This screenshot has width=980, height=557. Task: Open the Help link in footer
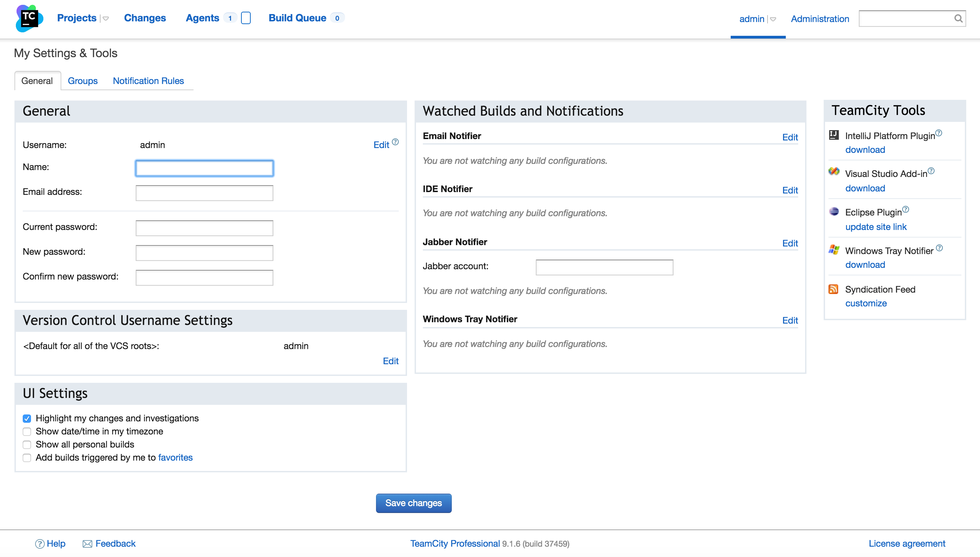[56, 544]
